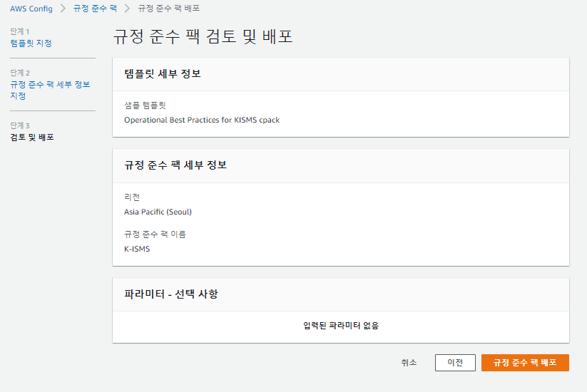This screenshot has height=392, width=587.
Task: Open step 2 규정 준수 팩 세부 정보 지정 link
Action: 50,90
